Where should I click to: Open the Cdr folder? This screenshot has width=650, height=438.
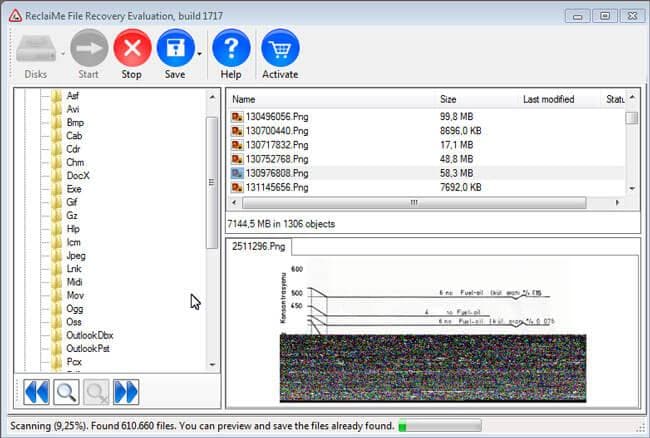click(65, 149)
